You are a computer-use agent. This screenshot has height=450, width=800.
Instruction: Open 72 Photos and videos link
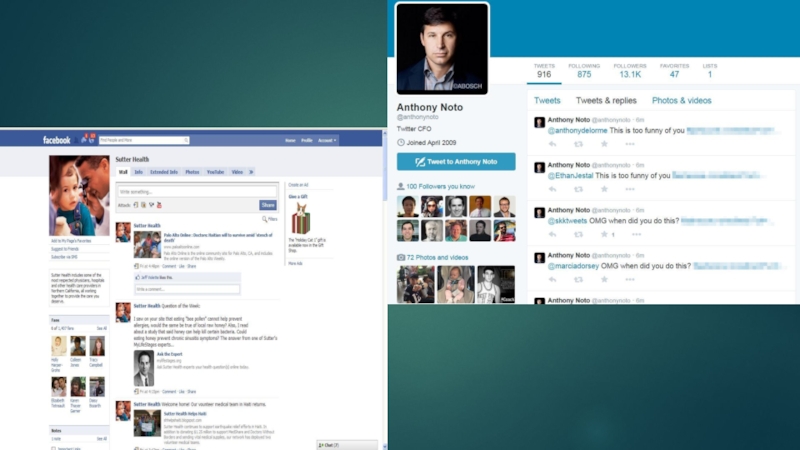[x=437, y=258]
